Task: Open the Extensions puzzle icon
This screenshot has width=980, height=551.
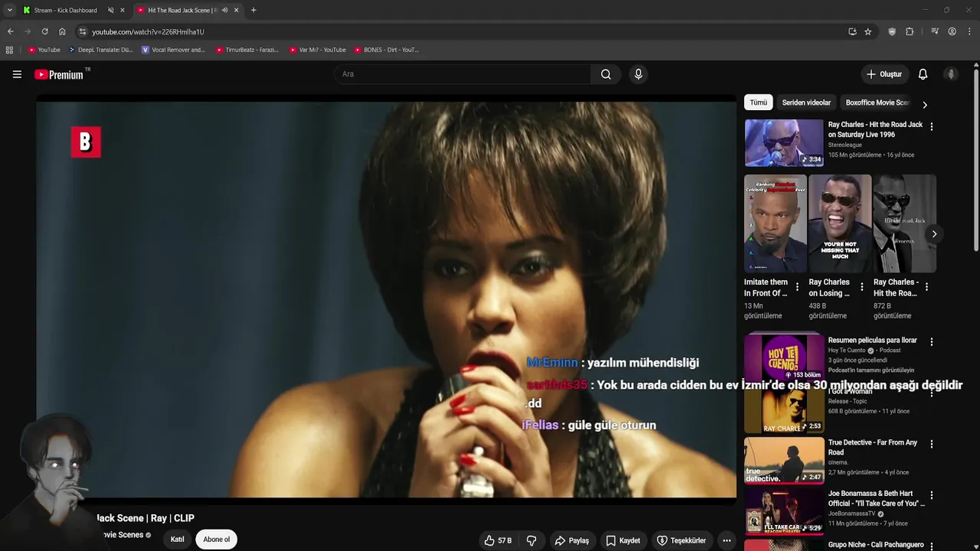Action: [910, 31]
